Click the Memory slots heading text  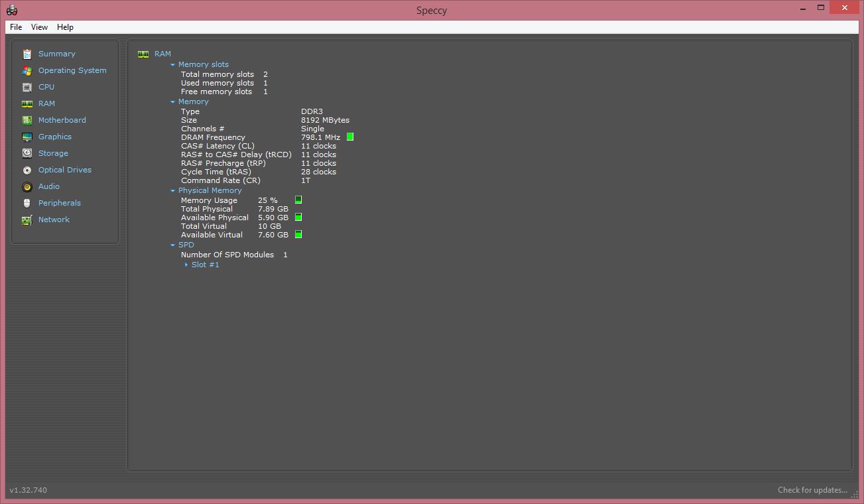click(x=203, y=64)
